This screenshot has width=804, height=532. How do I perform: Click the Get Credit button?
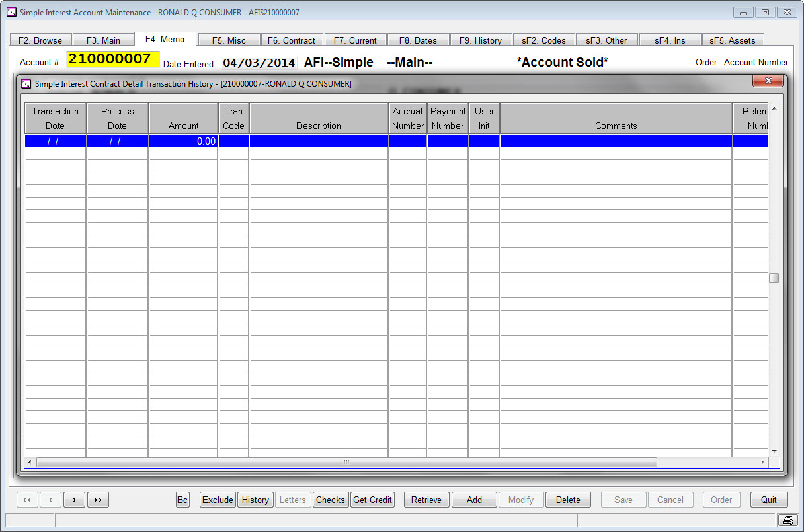coord(372,500)
